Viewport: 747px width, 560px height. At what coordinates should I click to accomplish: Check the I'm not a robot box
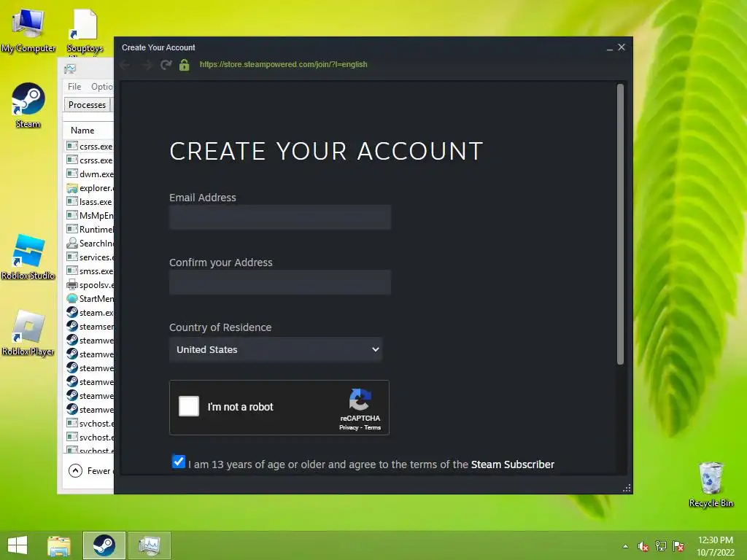[x=189, y=406]
